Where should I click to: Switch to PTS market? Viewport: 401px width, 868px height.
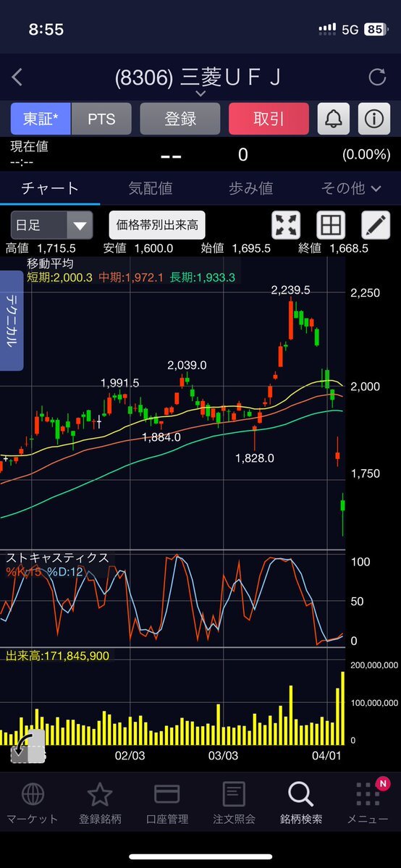click(x=101, y=119)
